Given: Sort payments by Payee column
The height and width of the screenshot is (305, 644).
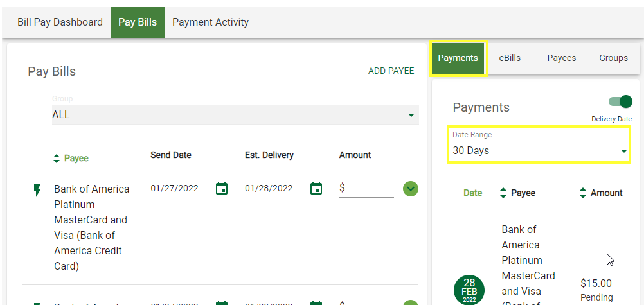Looking at the screenshot, I should click(517, 193).
